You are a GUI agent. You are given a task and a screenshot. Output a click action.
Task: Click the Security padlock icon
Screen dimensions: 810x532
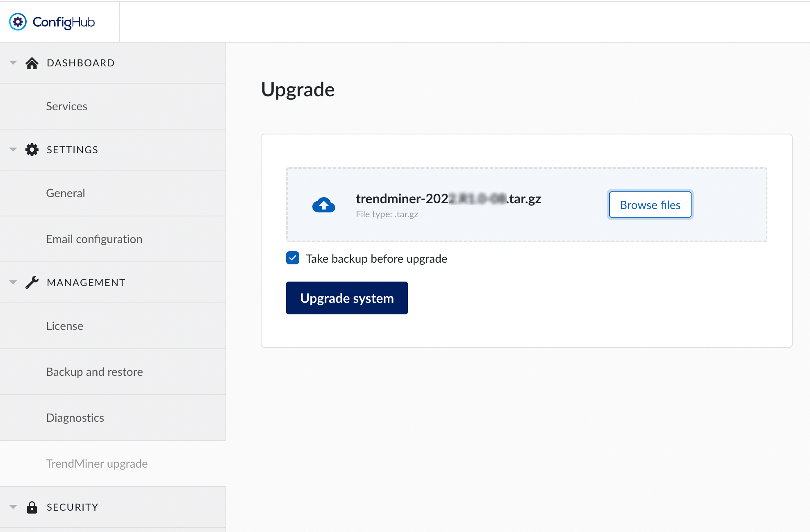32,507
